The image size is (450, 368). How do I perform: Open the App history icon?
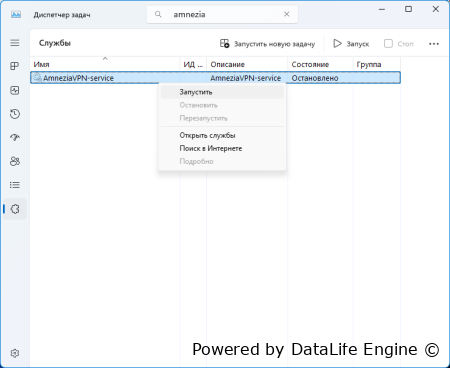click(15, 114)
